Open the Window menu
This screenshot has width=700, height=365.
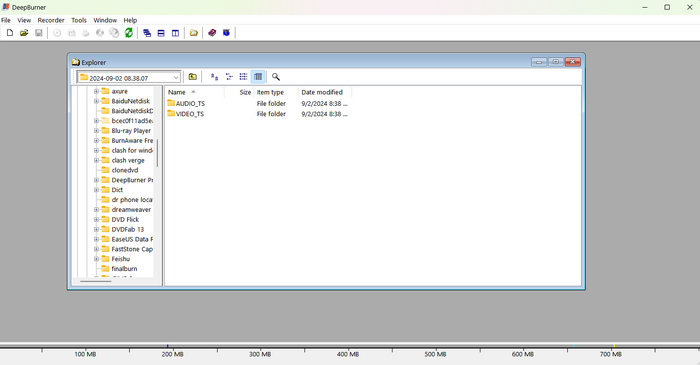coord(105,20)
